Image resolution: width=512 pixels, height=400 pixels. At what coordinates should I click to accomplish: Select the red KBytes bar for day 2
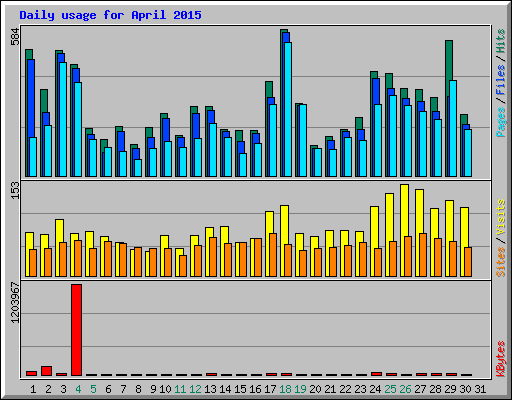pyautogui.click(x=46, y=371)
